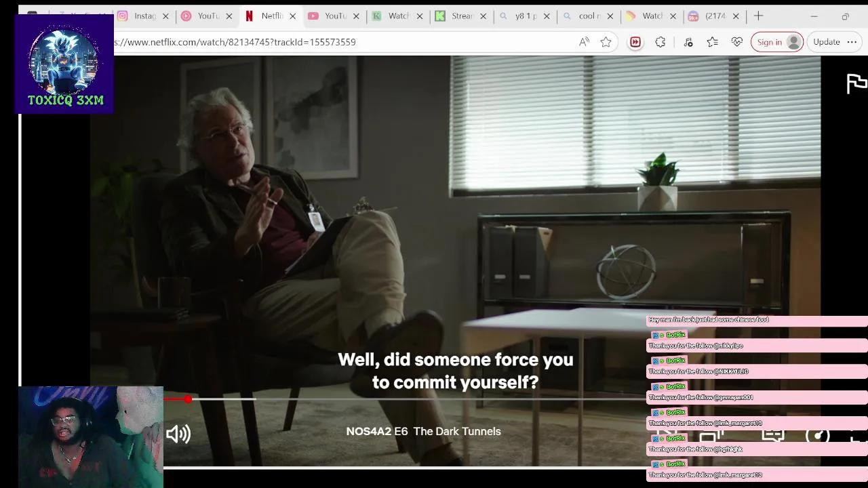Viewport: 868px width, 488px height.
Task: Close the 'y8 1 p' tab
Action: [x=547, y=16]
